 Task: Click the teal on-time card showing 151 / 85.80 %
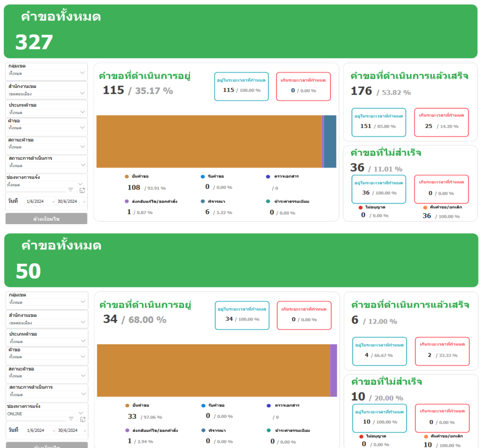click(x=379, y=122)
